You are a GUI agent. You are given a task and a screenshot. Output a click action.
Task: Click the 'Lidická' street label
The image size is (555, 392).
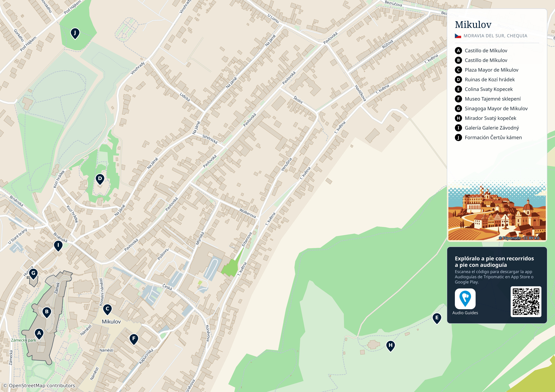tap(185, 97)
